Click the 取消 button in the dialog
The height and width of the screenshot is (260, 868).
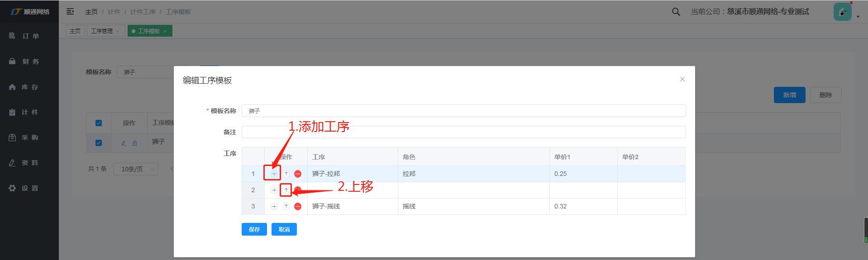[284, 229]
